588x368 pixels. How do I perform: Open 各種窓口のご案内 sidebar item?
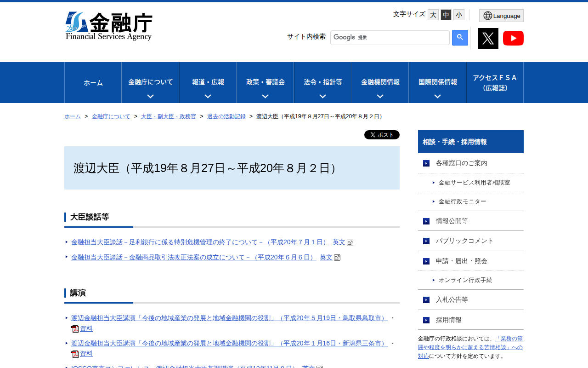coord(471,163)
